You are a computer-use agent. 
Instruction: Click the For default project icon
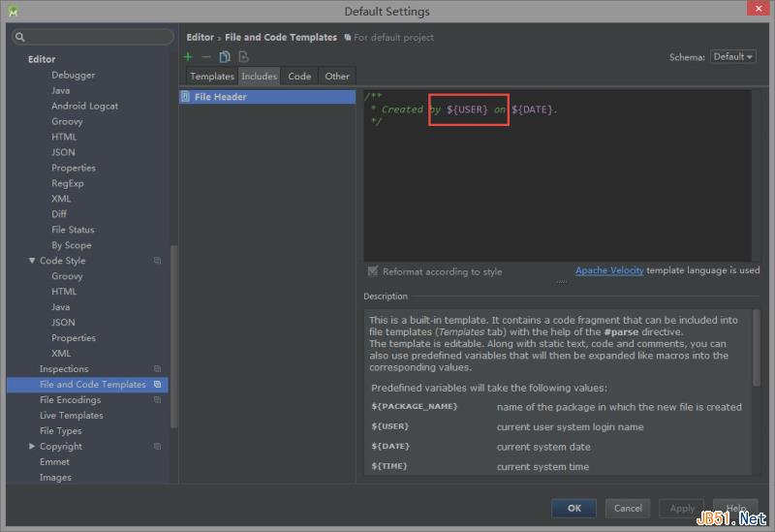(x=348, y=37)
